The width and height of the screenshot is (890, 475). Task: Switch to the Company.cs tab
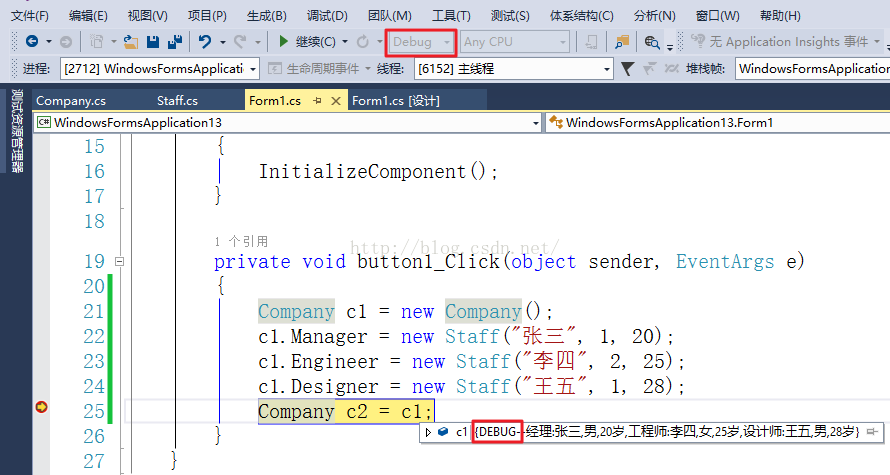click(71, 100)
